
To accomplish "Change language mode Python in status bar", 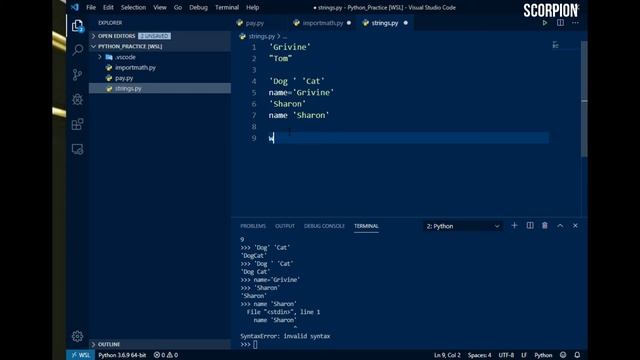I will point(543,355).
